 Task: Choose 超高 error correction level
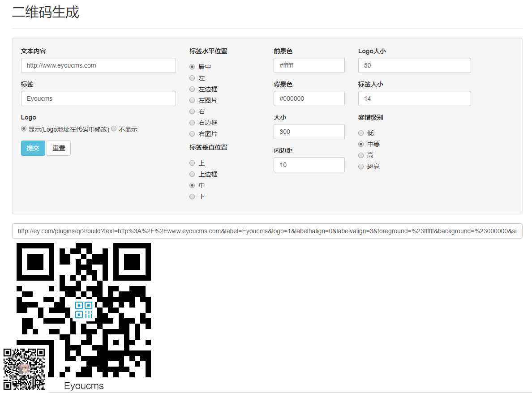click(361, 166)
